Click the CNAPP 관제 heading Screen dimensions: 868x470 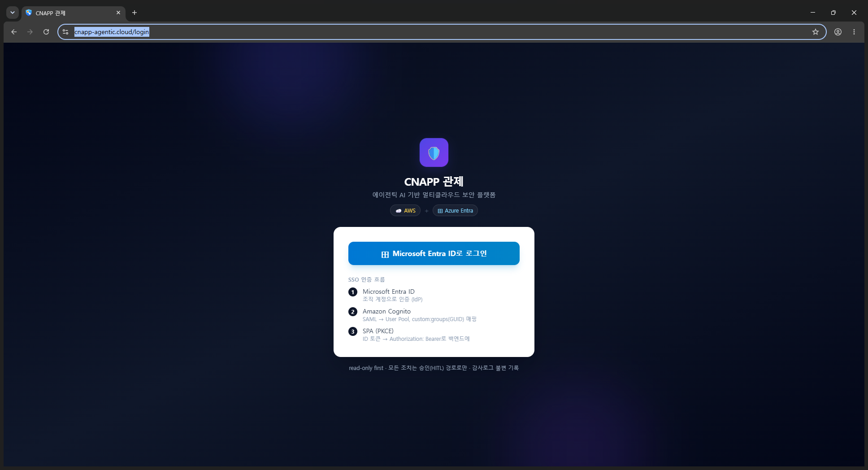click(434, 182)
